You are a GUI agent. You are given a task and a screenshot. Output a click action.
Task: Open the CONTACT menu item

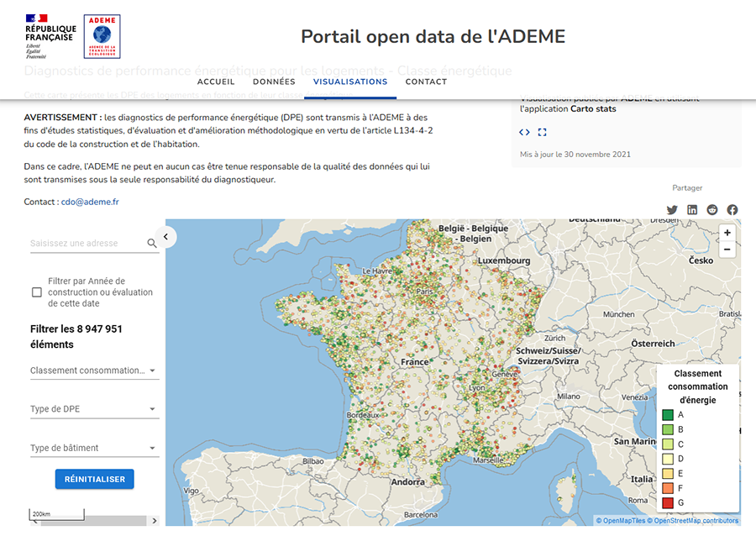click(426, 81)
